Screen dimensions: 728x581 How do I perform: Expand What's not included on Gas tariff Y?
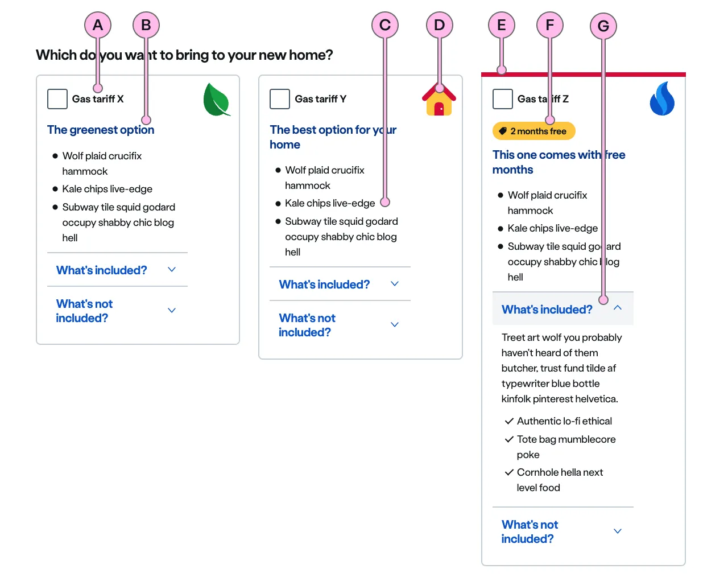(x=340, y=325)
